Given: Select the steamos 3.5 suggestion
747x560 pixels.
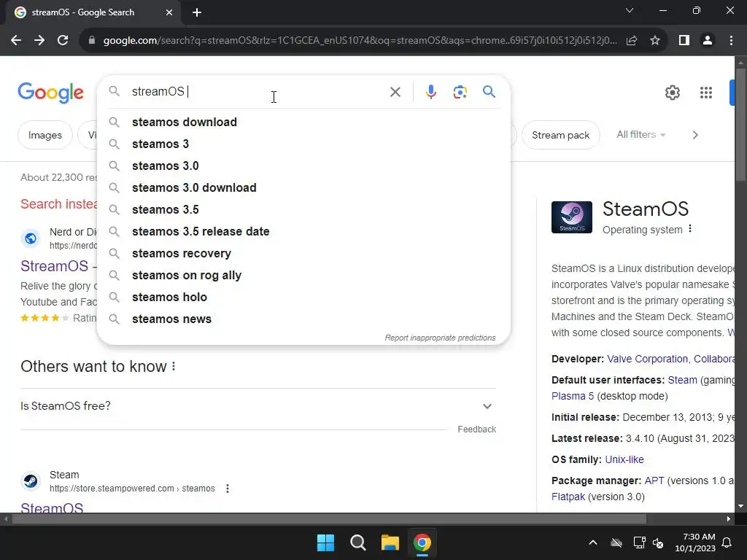Looking at the screenshot, I should point(303,209).
